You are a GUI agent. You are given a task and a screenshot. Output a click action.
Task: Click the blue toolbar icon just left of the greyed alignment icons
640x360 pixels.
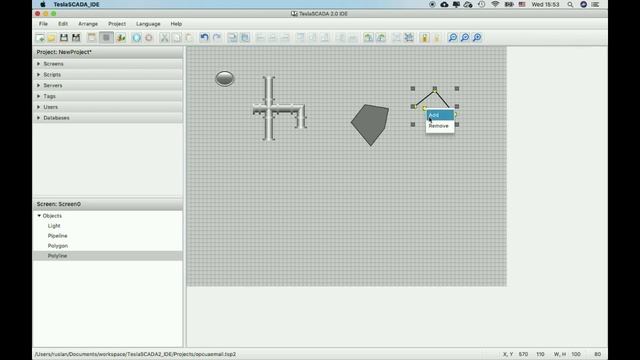pos(245,38)
